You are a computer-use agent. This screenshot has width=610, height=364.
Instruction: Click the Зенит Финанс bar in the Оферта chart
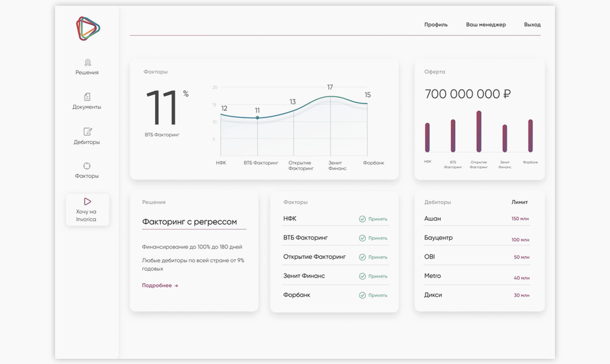[505, 138]
